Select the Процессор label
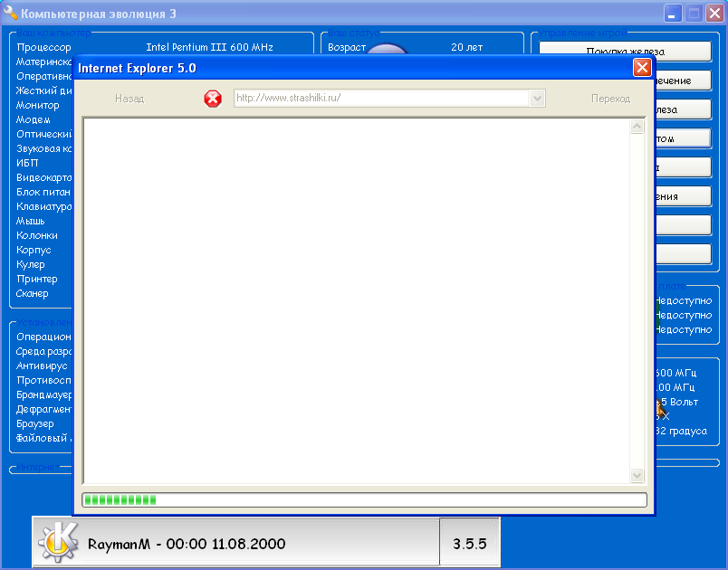 (43, 47)
